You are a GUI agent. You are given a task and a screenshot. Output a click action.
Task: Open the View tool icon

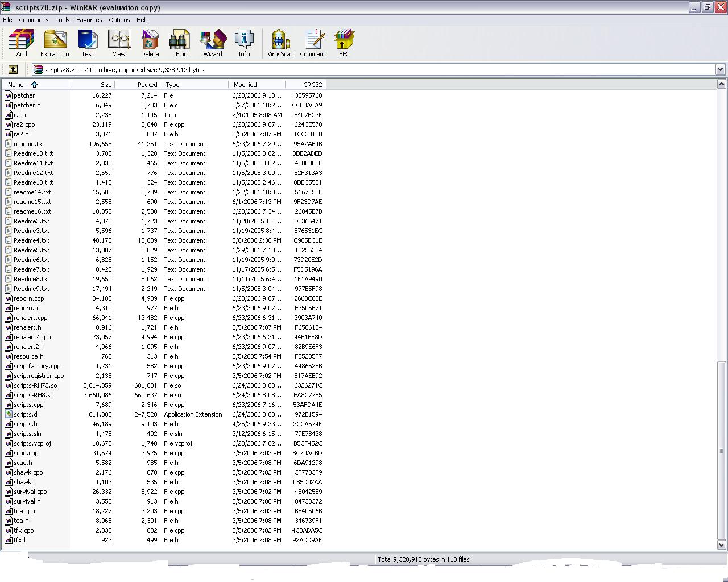tap(119, 43)
